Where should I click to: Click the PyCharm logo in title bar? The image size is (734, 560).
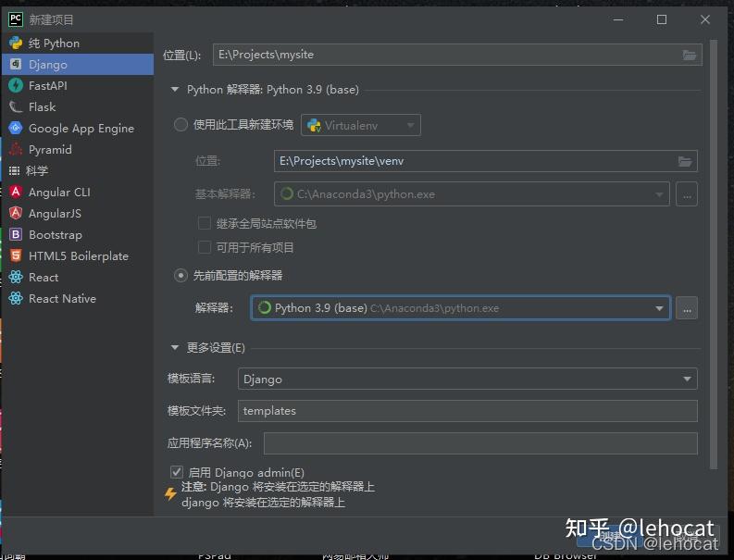click(16, 19)
